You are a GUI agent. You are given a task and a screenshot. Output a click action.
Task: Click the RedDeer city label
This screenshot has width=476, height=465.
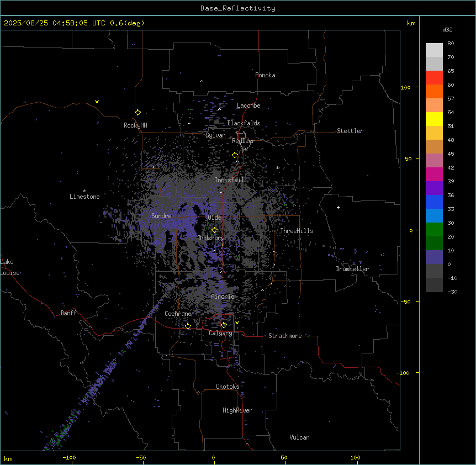pos(243,141)
